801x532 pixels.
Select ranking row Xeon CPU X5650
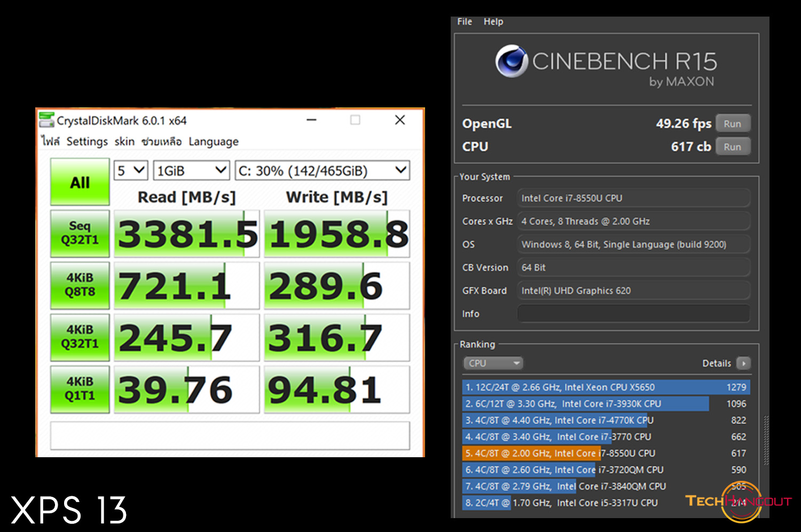click(606, 387)
